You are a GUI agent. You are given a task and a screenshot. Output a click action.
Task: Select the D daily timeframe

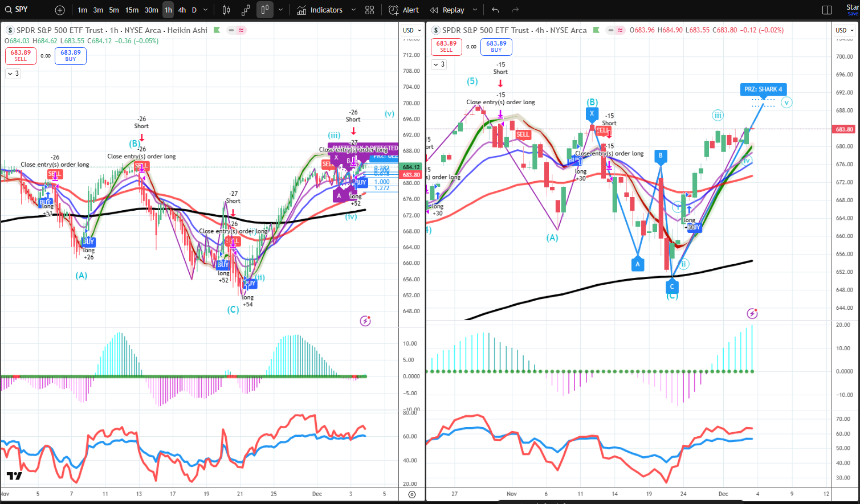(194, 10)
